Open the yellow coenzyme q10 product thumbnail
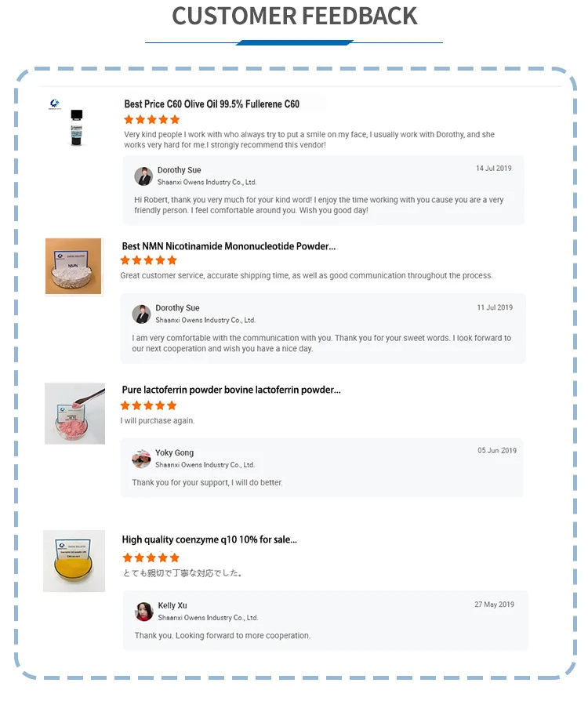 (74, 561)
